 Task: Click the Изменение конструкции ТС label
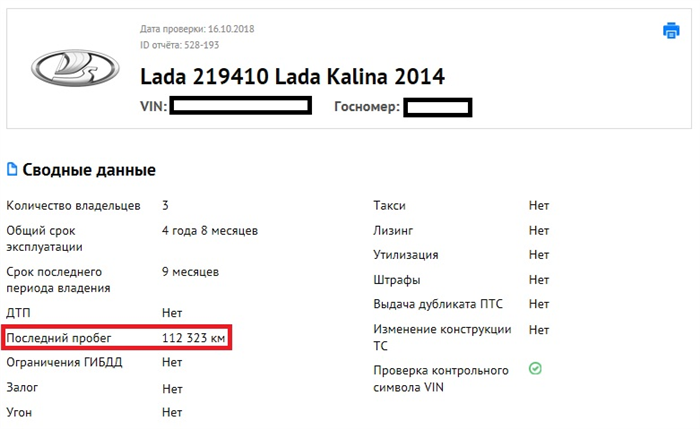[442, 337]
